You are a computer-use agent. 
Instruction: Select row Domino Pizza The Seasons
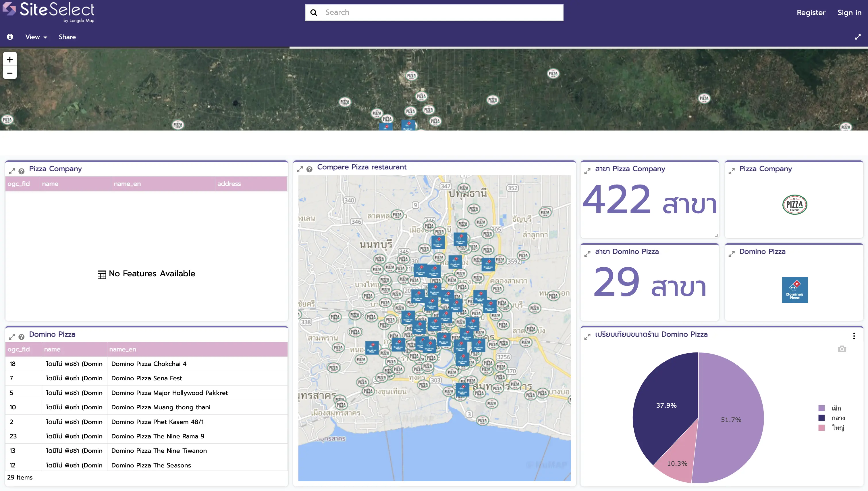(146, 465)
